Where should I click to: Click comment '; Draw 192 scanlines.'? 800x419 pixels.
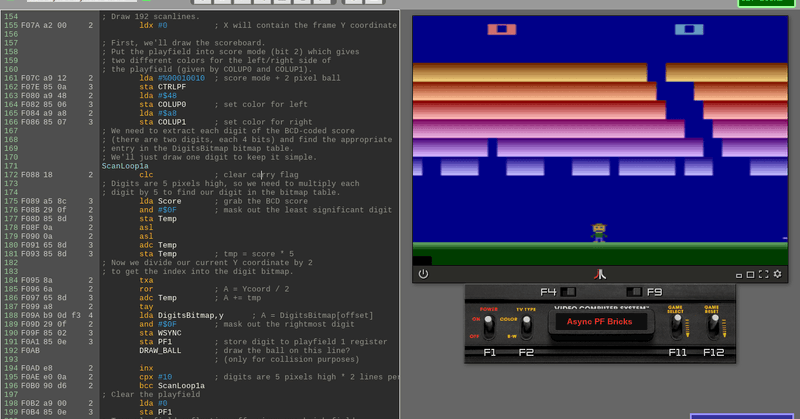(151, 16)
